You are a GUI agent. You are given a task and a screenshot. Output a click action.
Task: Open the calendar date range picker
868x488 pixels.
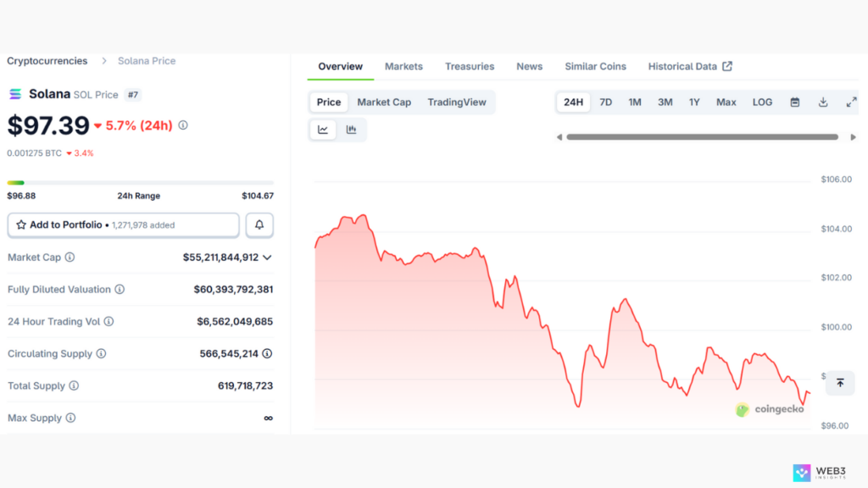tap(795, 103)
